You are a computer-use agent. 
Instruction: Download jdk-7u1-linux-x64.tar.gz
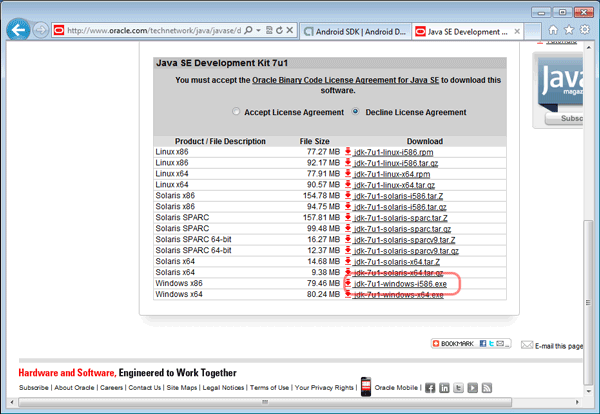coord(394,185)
